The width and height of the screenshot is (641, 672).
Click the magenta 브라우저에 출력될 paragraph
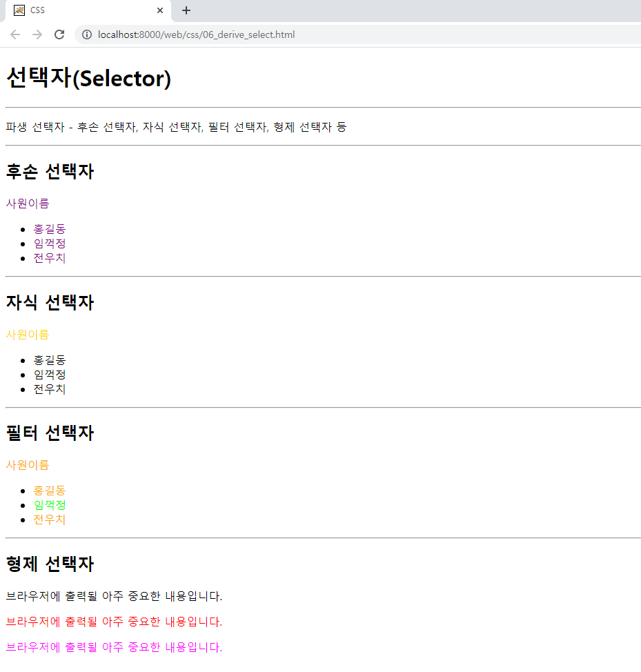(x=114, y=647)
